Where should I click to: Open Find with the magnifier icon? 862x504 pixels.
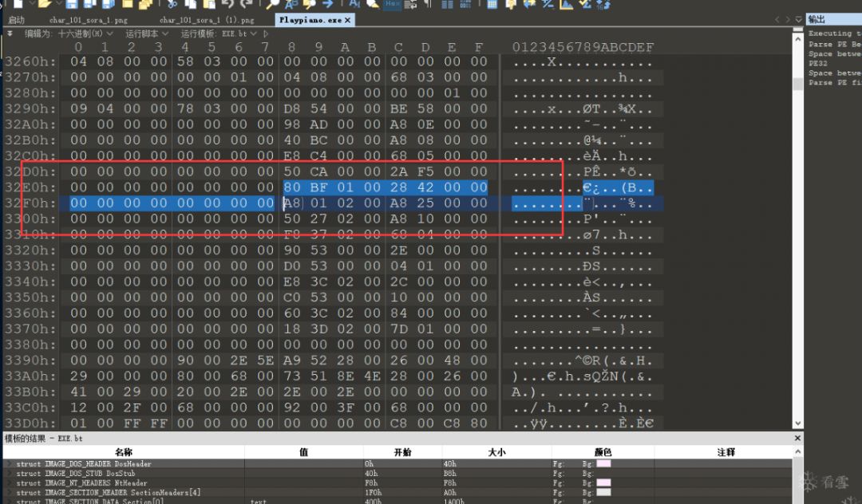[x=272, y=4]
